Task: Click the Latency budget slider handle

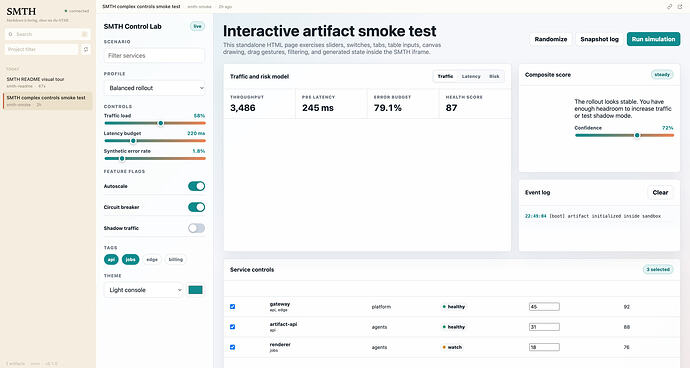Action: [133, 141]
